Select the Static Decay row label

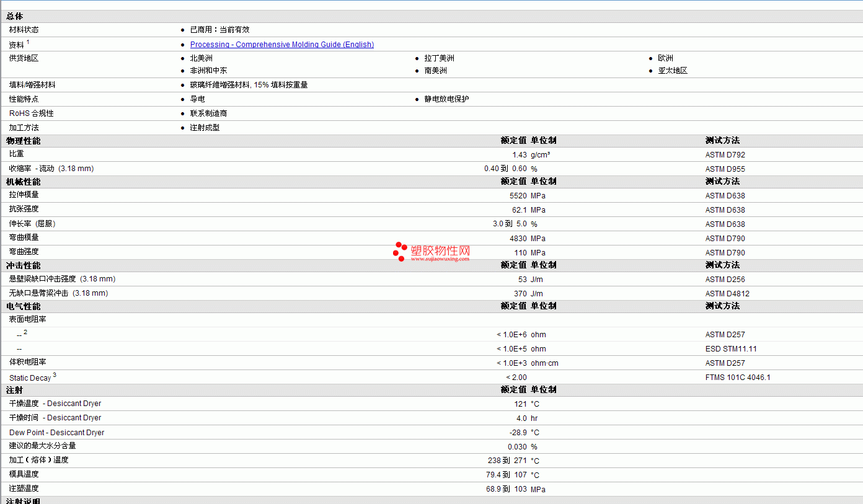[x=30, y=378]
